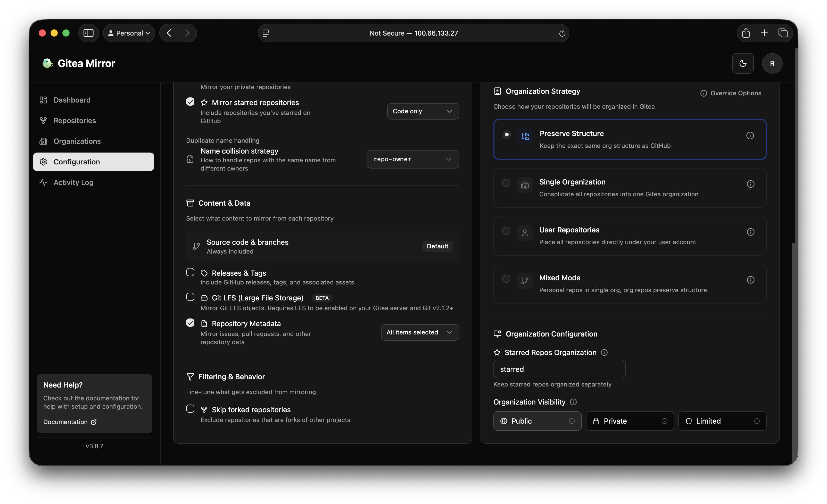
Task: Toggle dark mode with moon icon
Action: 742,63
